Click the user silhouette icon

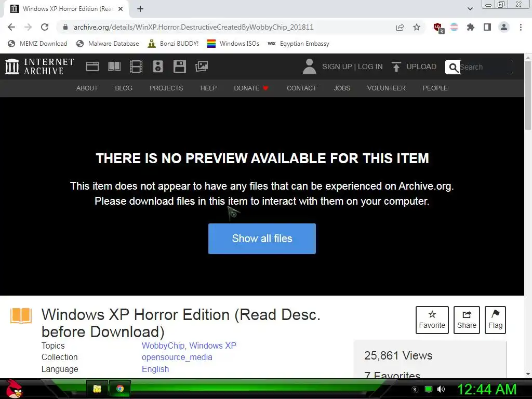pyautogui.click(x=309, y=66)
